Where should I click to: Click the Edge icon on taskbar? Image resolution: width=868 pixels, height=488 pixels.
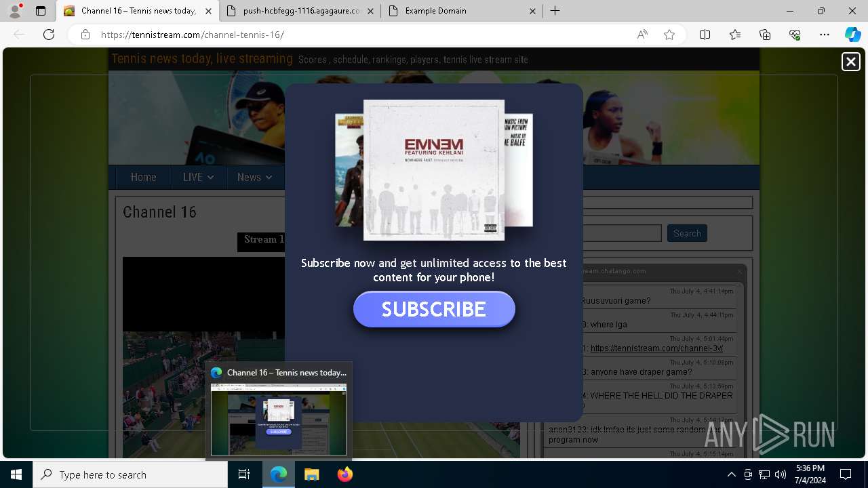(279, 474)
